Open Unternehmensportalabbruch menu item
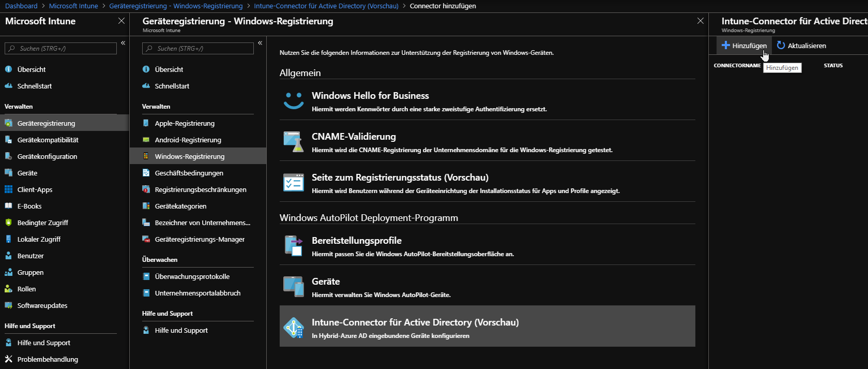 [198, 293]
